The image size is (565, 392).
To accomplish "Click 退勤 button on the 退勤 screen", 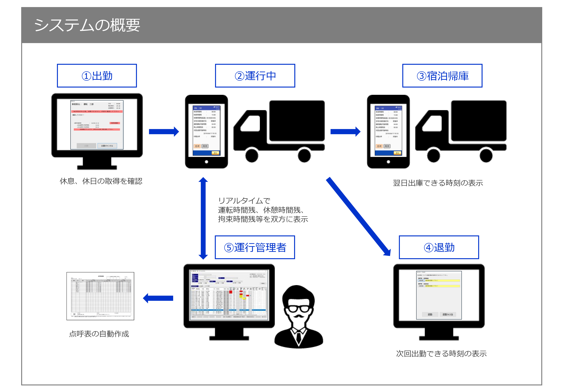I will 431,315.
